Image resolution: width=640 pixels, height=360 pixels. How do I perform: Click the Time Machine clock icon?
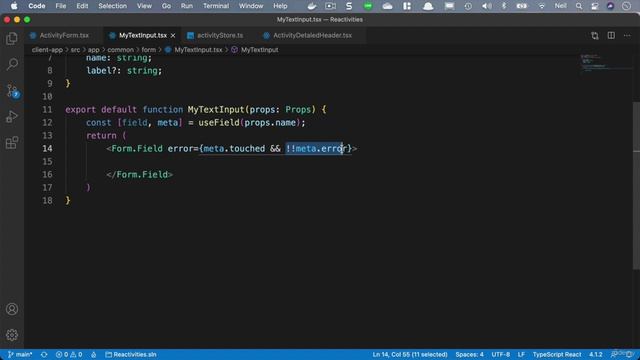468,6
